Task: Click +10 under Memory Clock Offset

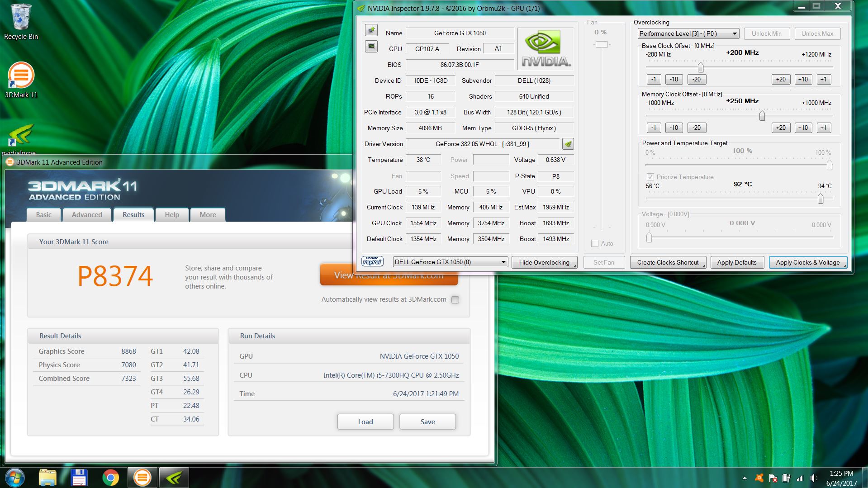Action: point(803,128)
